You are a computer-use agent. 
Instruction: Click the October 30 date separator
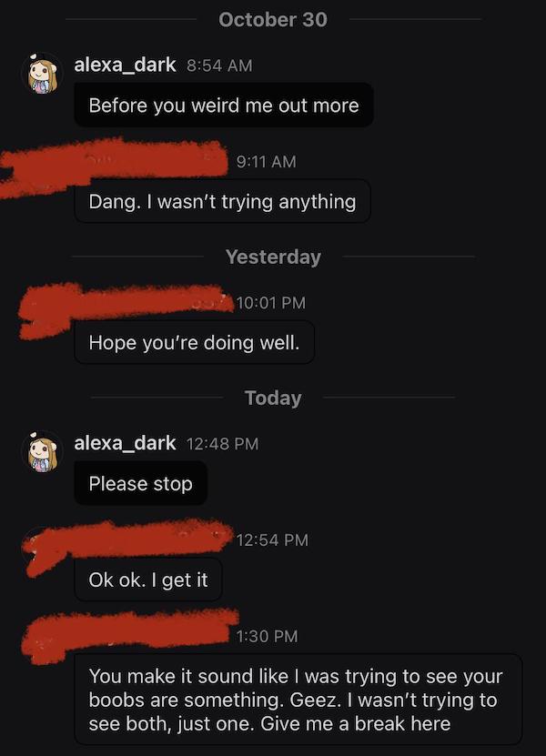[x=272, y=20]
